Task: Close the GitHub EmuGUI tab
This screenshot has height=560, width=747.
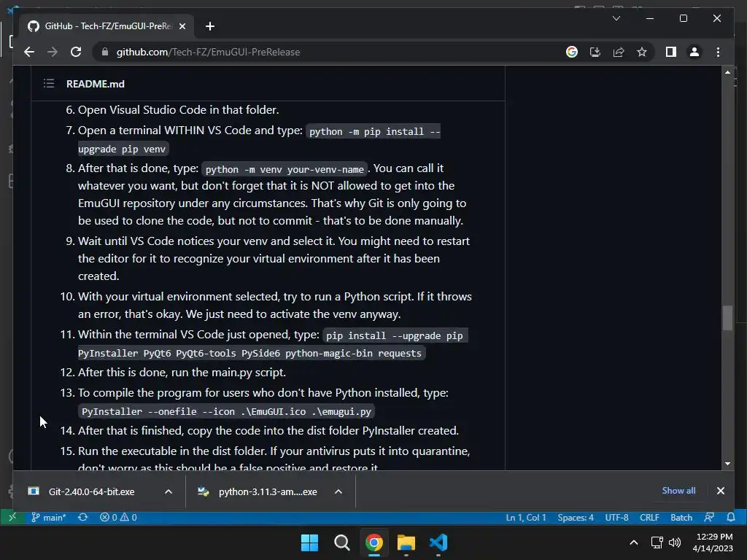Action: coord(182,26)
